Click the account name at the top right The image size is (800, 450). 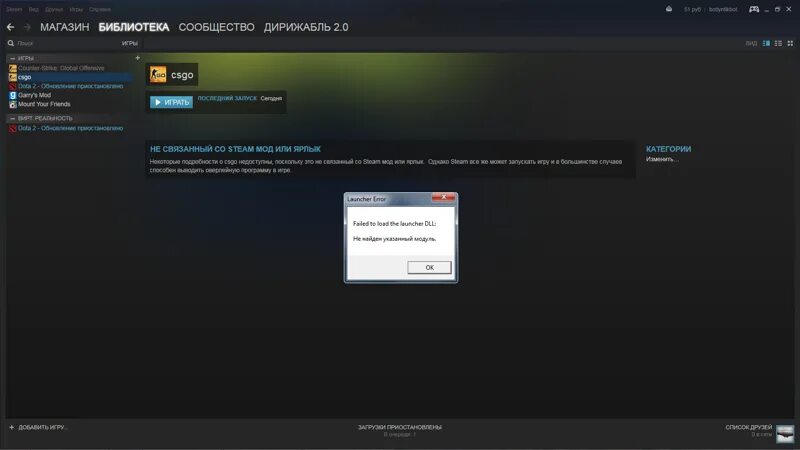coord(723,9)
